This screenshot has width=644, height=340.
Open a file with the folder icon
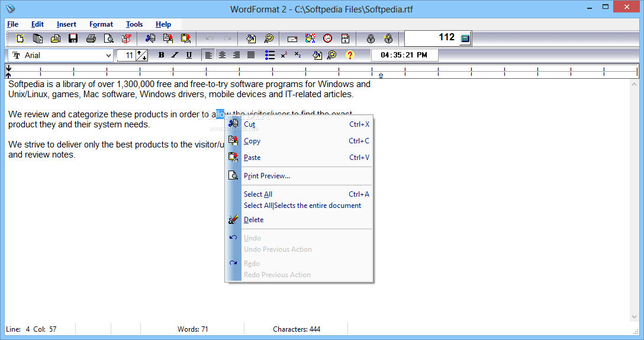(56, 39)
